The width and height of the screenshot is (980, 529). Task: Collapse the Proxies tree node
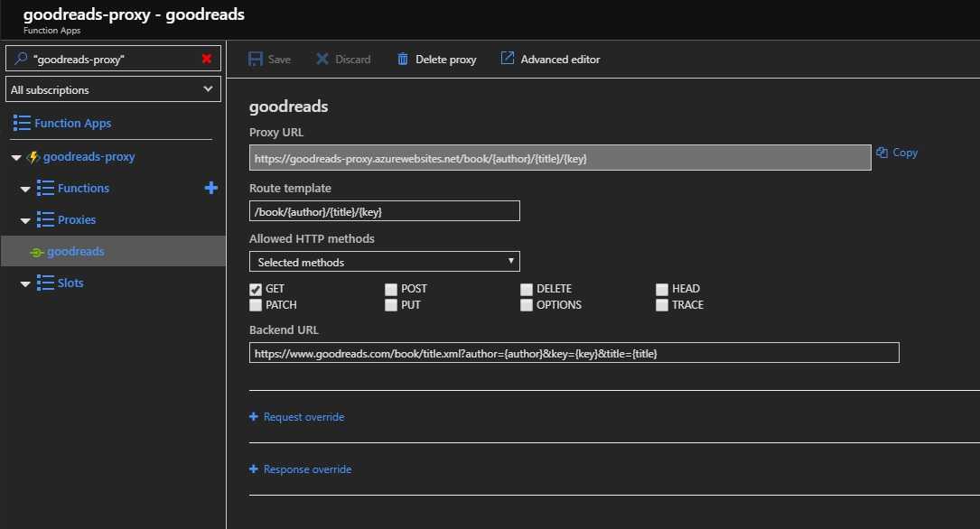click(x=25, y=220)
